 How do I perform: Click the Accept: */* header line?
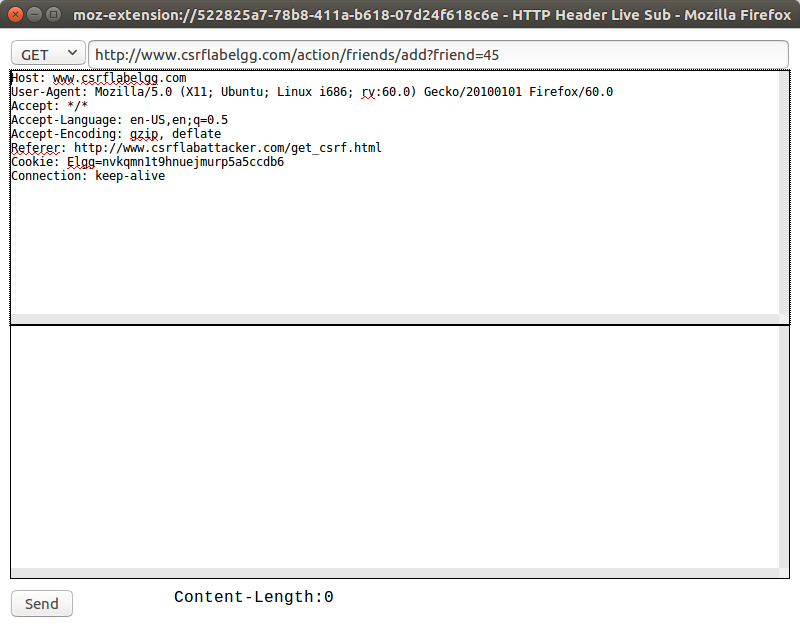(x=49, y=106)
